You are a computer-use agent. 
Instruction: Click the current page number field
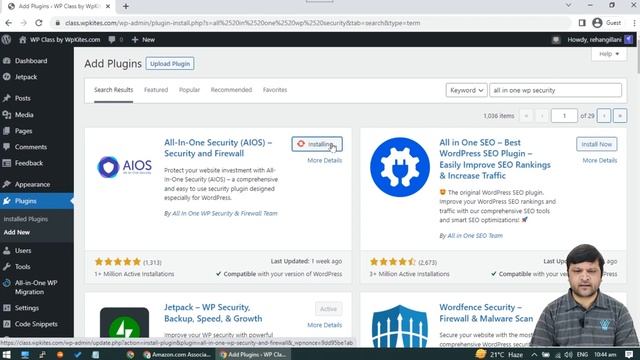tap(564, 116)
